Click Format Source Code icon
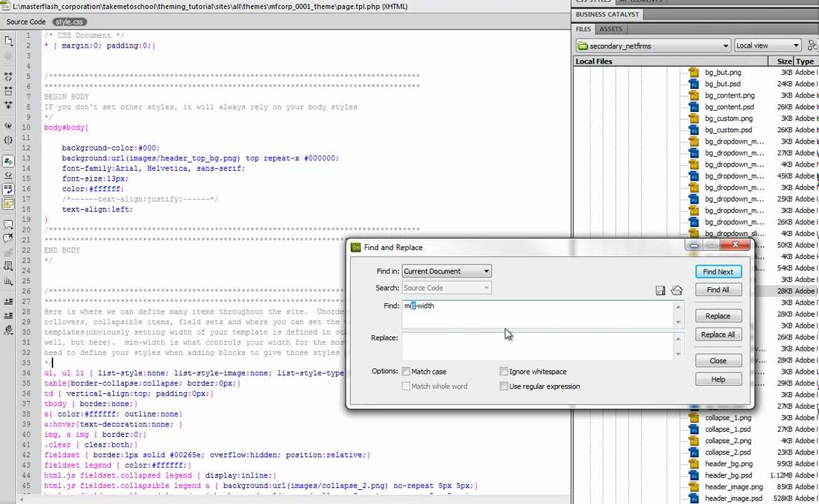The height and width of the screenshot is (504, 819). pos(8,330)
